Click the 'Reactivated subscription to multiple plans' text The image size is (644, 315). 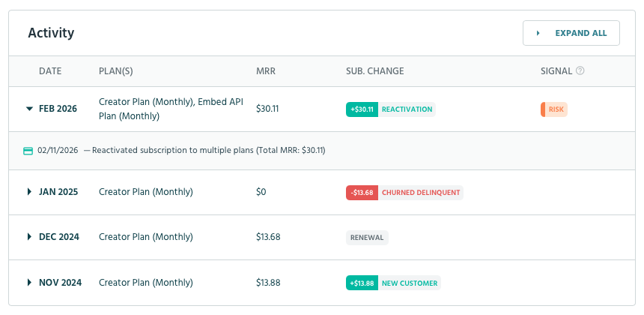tap(173, 151)
